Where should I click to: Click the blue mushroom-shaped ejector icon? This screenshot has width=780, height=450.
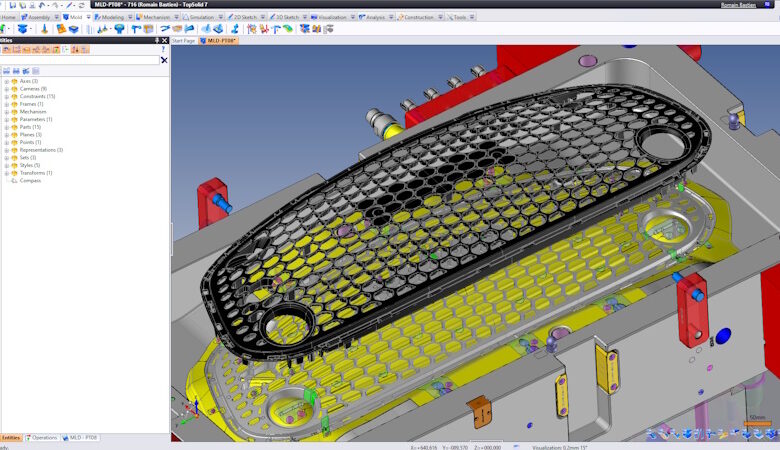pos(119,29)
